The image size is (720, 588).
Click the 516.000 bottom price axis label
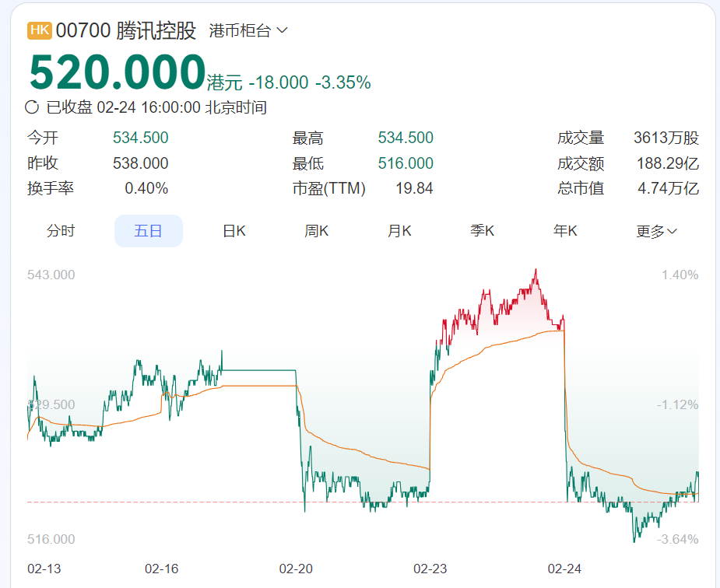point(51,539)
